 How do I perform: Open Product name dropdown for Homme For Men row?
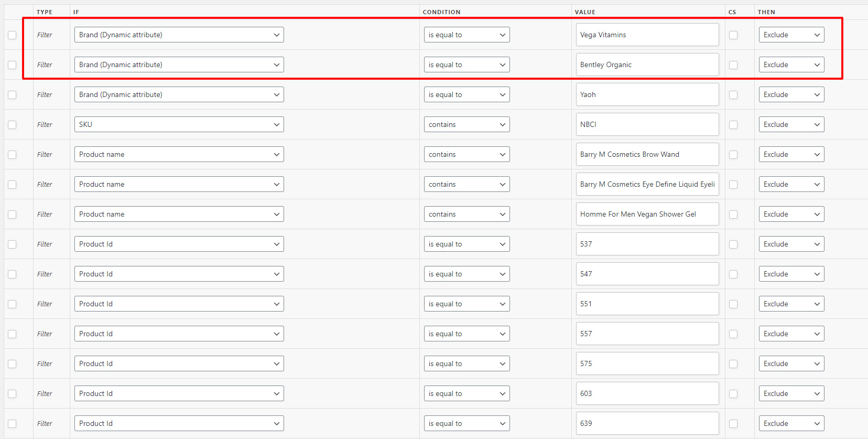pos(179,214)
